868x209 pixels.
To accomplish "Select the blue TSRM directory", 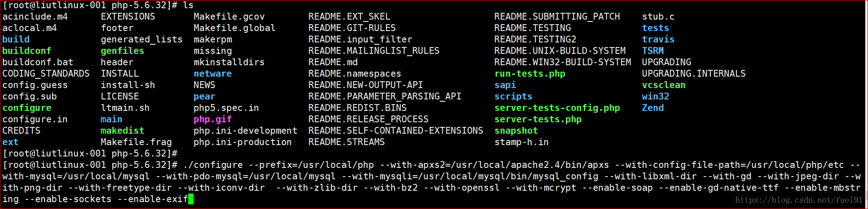I will coord(653,51).
